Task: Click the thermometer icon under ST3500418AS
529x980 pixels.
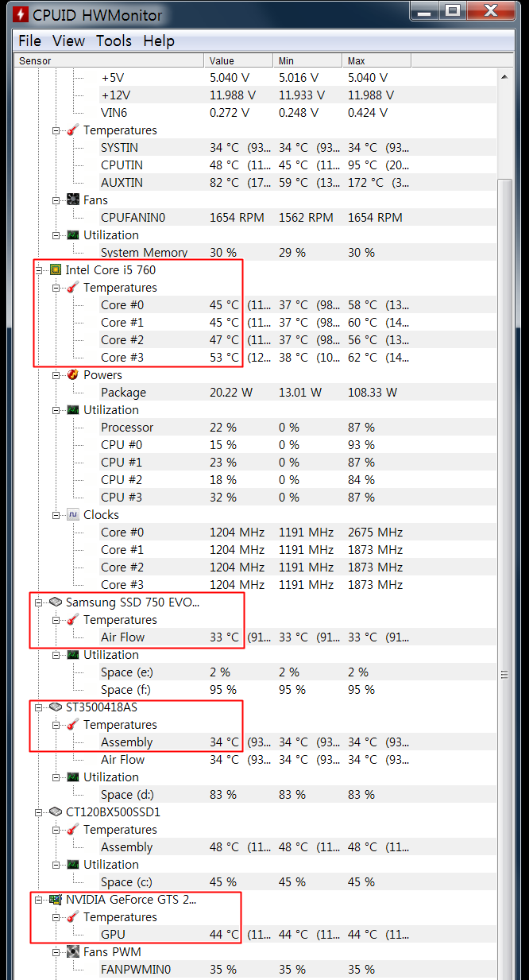Action: [x=73, y=725]
